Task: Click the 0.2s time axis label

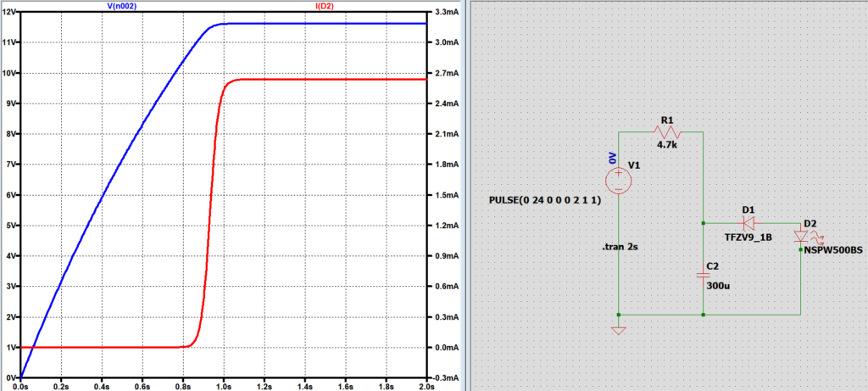Action: [61, 385]
